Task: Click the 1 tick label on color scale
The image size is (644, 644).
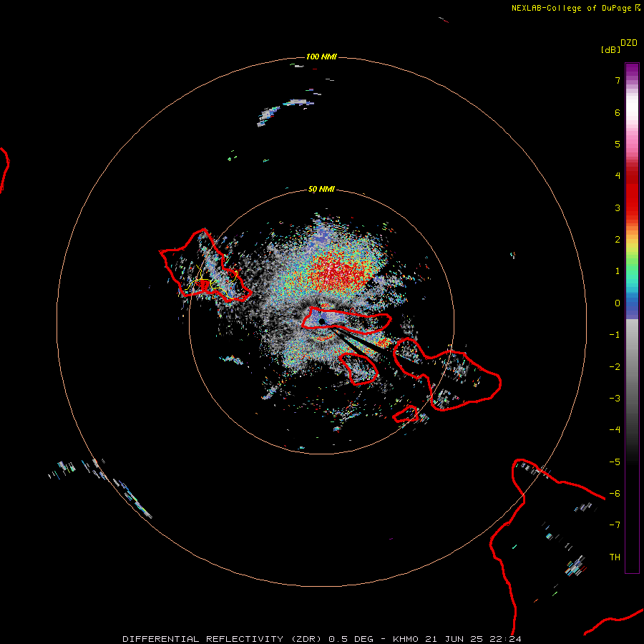Action: [618, 271]
